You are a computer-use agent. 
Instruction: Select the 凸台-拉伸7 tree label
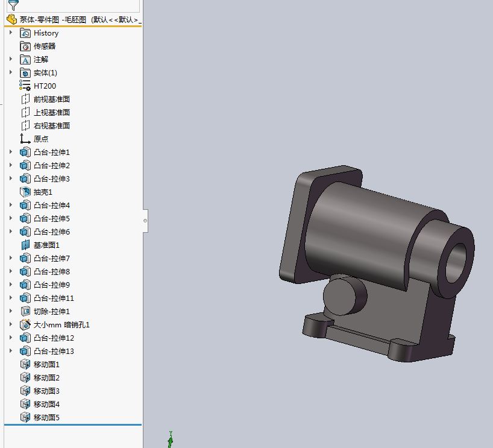[52, 258]
